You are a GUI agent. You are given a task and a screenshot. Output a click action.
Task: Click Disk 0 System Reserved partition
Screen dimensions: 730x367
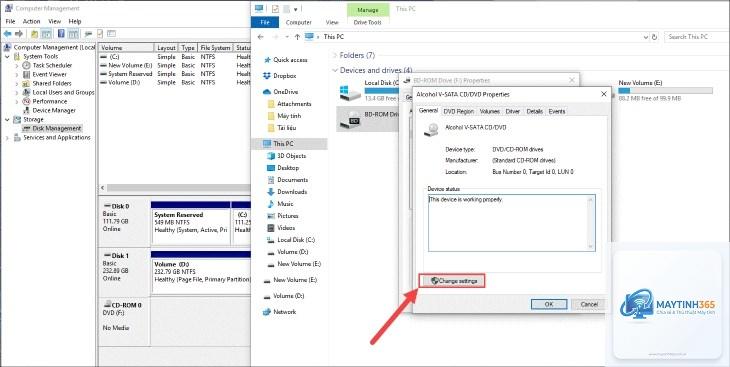[191, 222]
